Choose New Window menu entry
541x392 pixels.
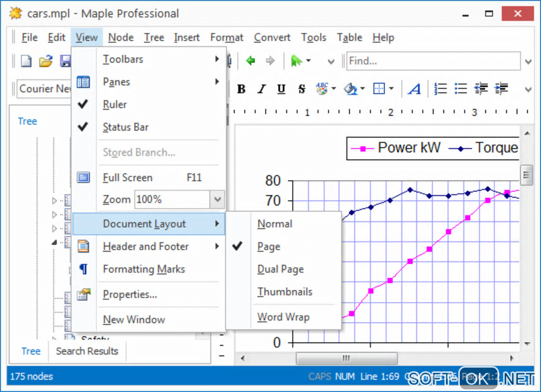(x=149, y=319)
